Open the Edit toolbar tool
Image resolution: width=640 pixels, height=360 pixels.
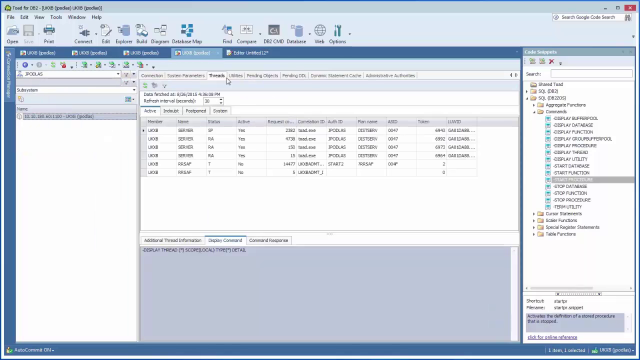pyautogui.click(x=106, y=34)
